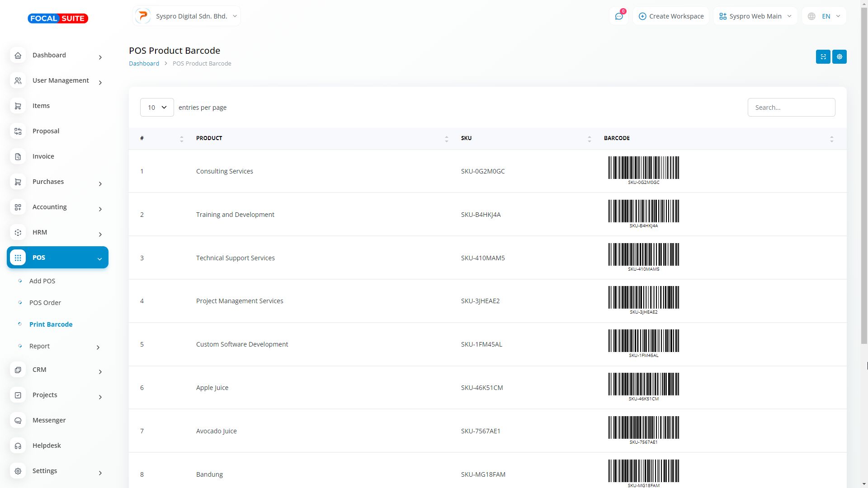Open POS Order submenu item

[x=45, y=303]
